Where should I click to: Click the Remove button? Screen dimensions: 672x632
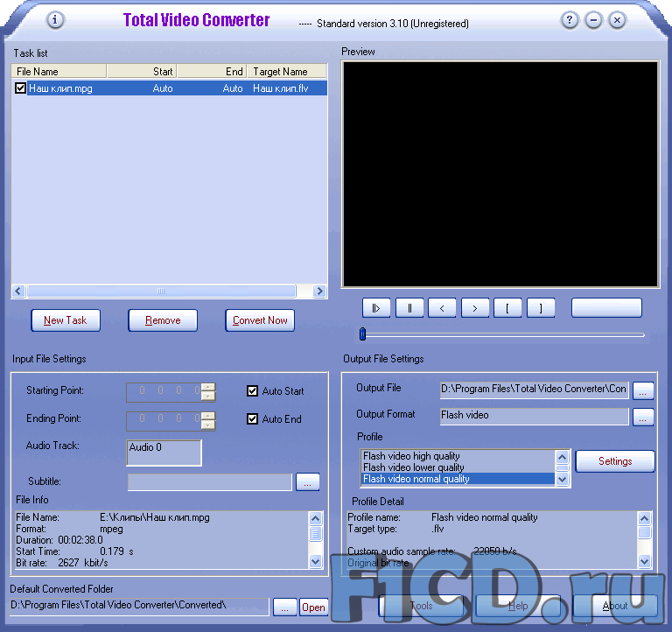163,320
